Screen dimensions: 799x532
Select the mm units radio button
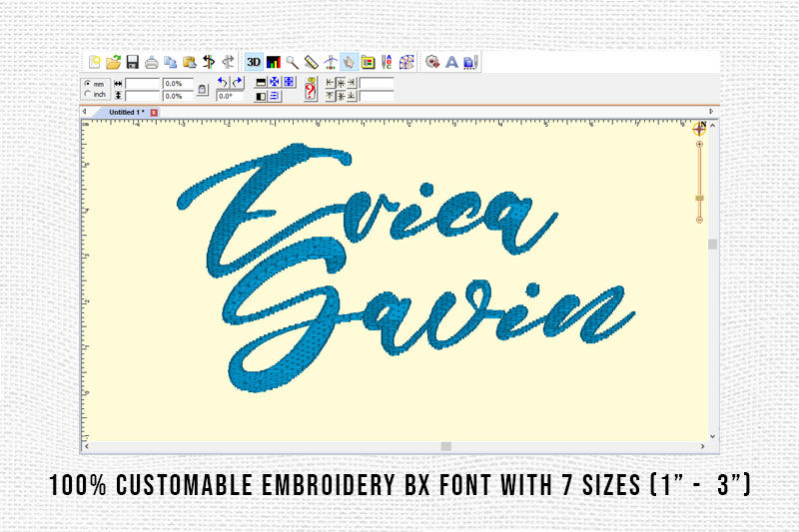point(88,84)
